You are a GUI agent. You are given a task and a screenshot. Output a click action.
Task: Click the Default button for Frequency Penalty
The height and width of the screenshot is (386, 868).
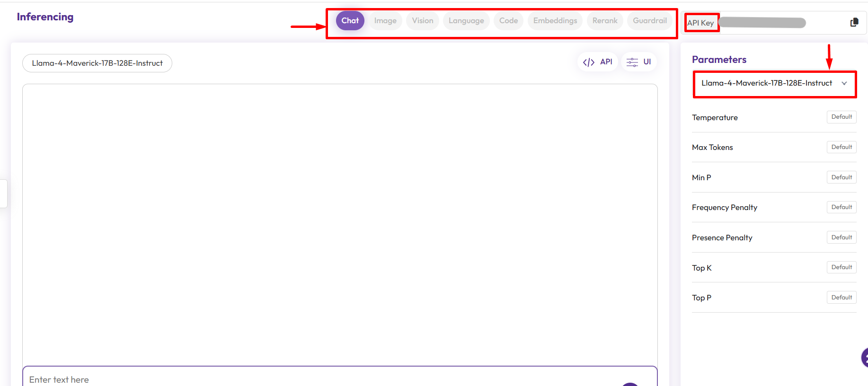tap(841, 207)
